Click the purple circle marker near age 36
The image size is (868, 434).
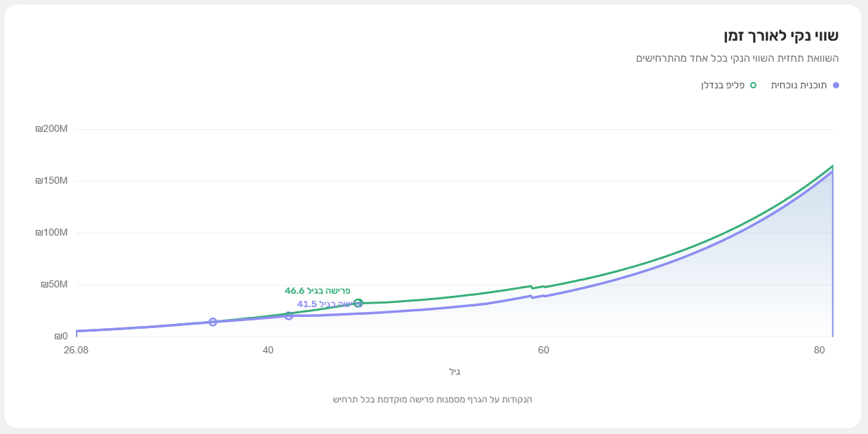213,322
